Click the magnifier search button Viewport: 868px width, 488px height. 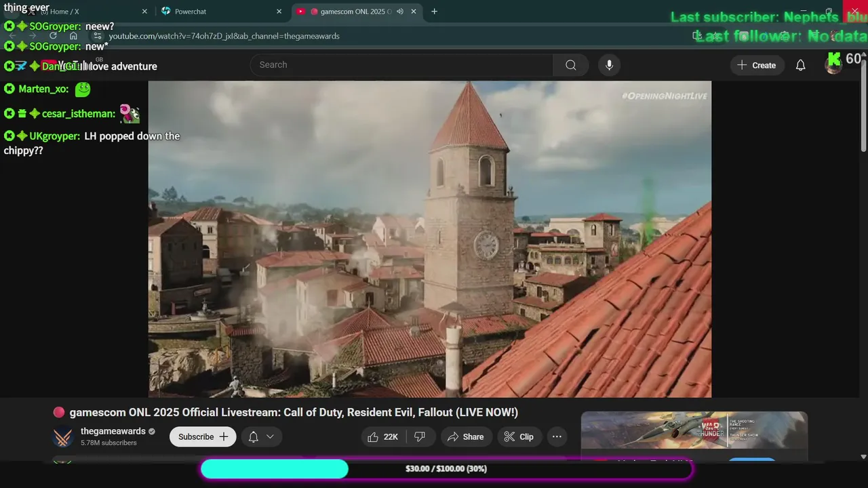(x=571, y=65)
